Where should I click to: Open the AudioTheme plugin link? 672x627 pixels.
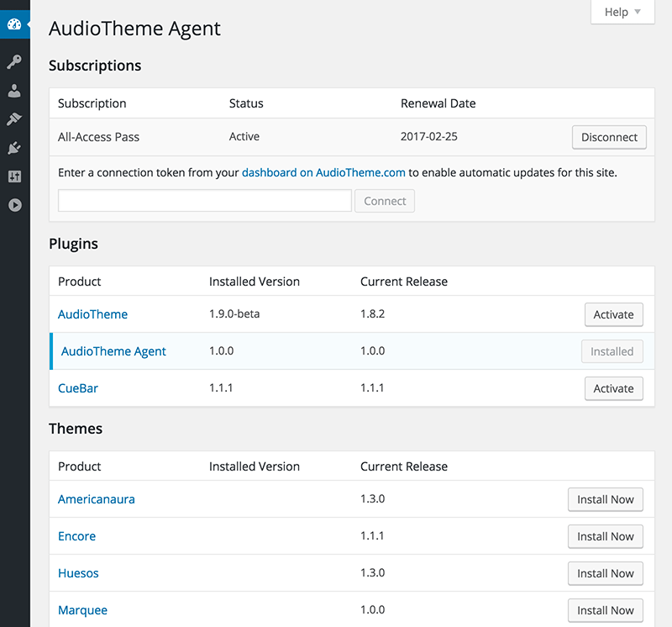click(92, 314)
